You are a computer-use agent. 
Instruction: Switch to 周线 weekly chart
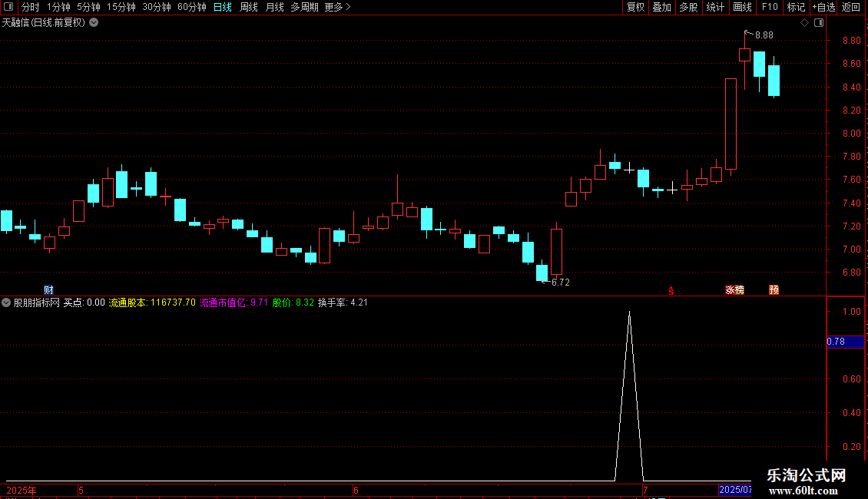tap(249, 7)
